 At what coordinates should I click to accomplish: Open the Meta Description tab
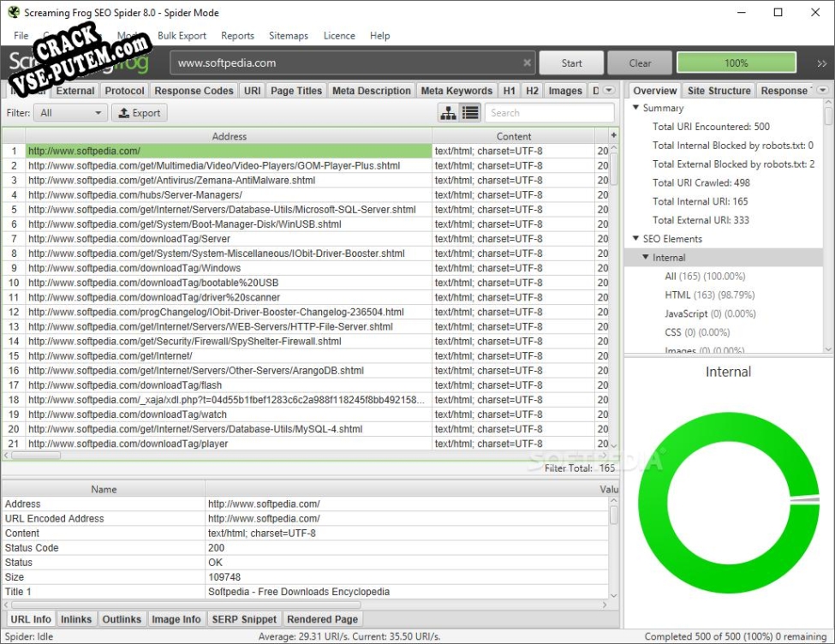click(372, 91)
